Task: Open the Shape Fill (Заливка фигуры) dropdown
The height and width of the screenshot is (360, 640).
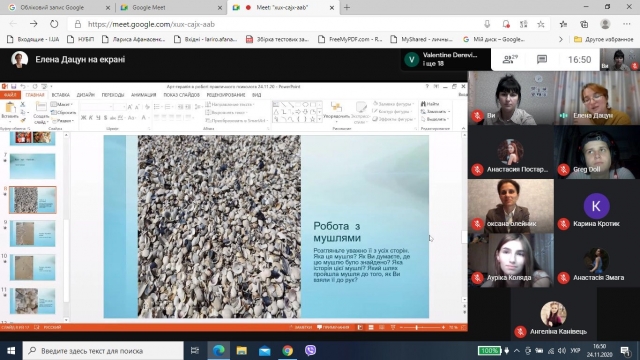Action: pyautogui.click(x=393, y=104)
